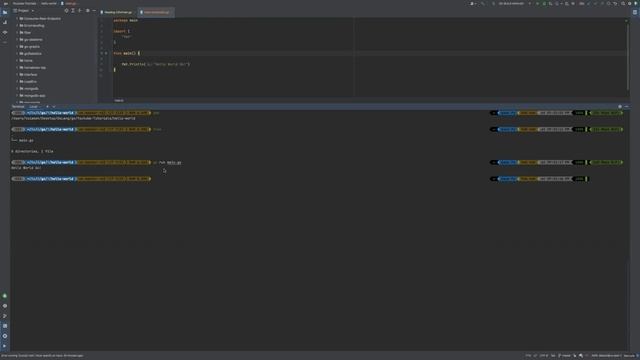Open Search Everywhere magnifier icon
Viewport: 640px width, 360px height.
tap(623, 3)
